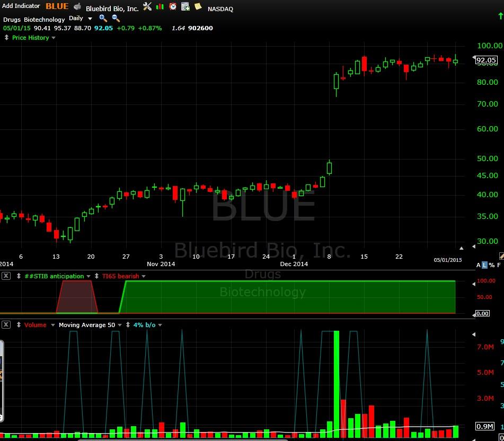504x441 pixels.
Task: Open the alarm clock alert icon
Action: point(173,6)
